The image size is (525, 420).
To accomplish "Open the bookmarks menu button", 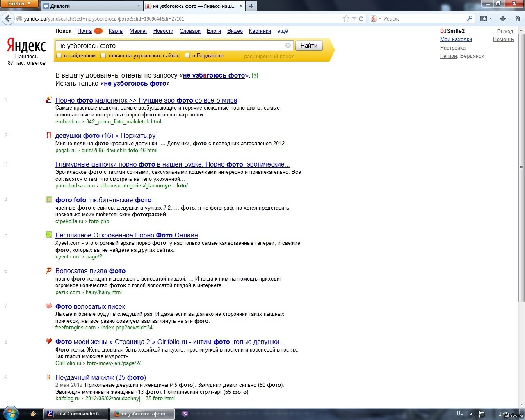I will click(x=486, y=18).
